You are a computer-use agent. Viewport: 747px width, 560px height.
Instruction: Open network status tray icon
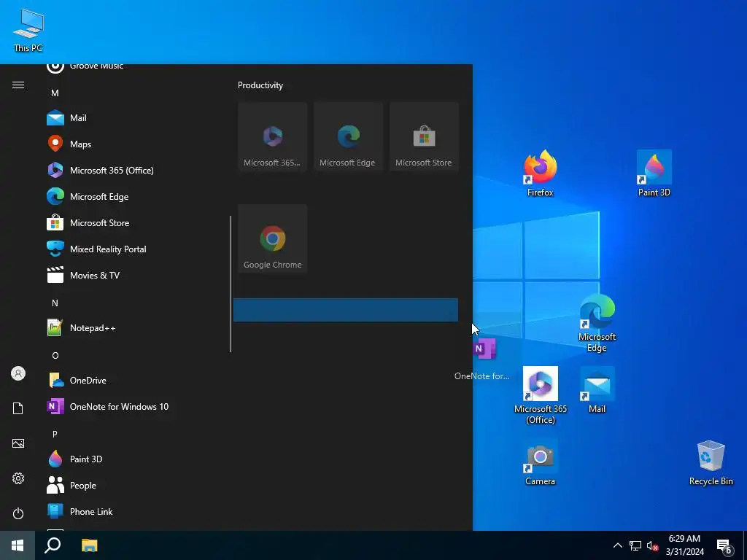(635, 545)
